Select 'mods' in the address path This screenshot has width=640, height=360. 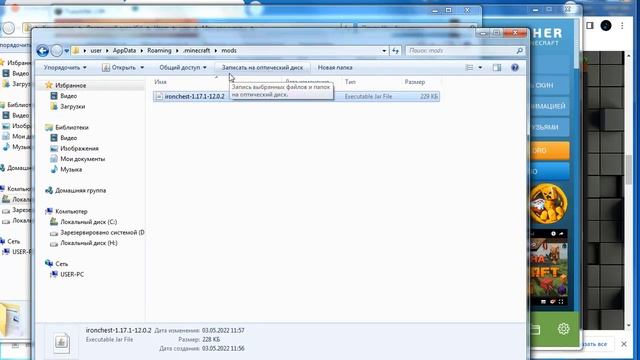point(229,51)
